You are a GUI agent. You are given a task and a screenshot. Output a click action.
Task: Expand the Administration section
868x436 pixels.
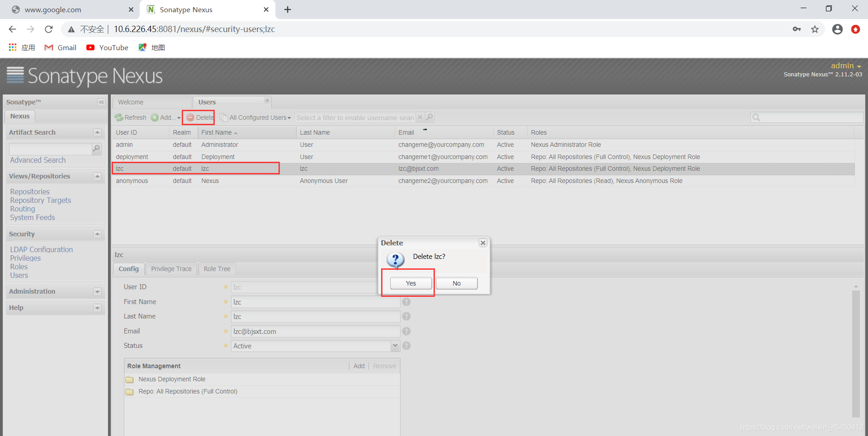(x=97, y=292)
